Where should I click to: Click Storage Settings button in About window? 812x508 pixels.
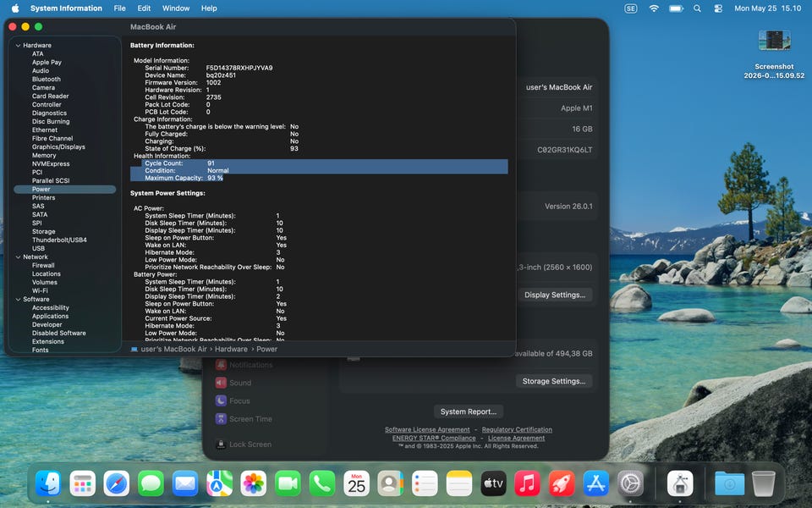(553, 381)
